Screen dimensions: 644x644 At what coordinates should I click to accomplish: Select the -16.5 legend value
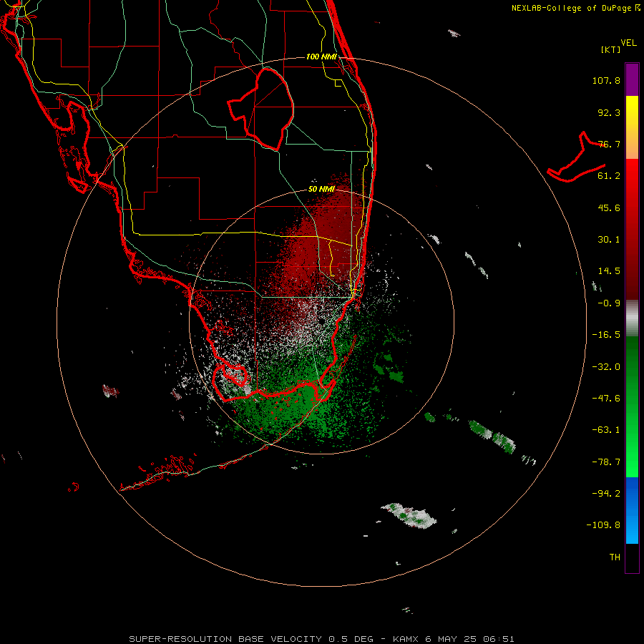(x=606, y=335)
